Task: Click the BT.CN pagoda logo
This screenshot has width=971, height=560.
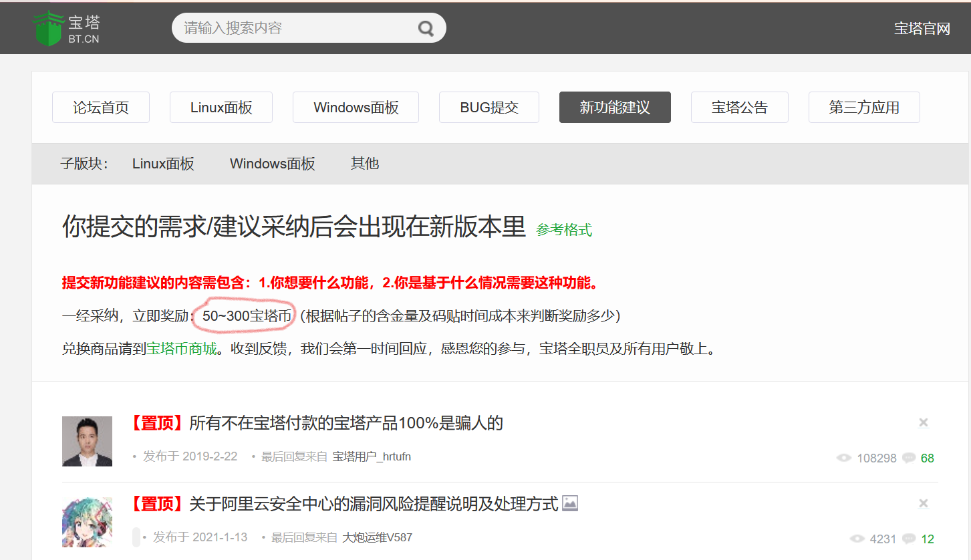Action: pos(66,29)
